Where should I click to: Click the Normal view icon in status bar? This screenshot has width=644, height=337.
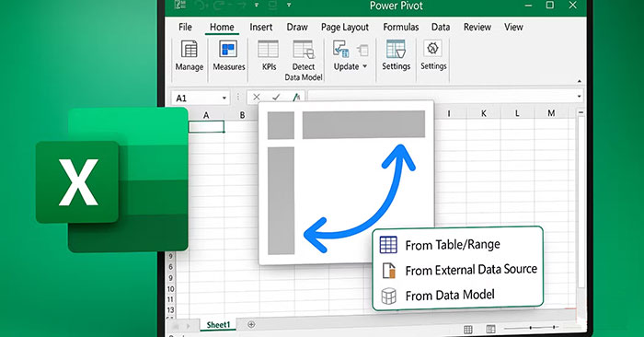pyautogui.click(x=467, y=330)
